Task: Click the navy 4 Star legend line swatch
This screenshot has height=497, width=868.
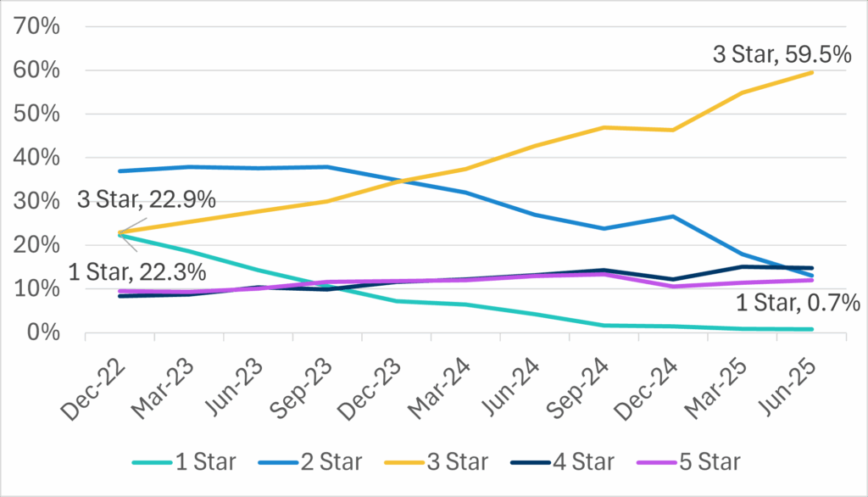Action: pyautogui.click(x=535, y=462)
